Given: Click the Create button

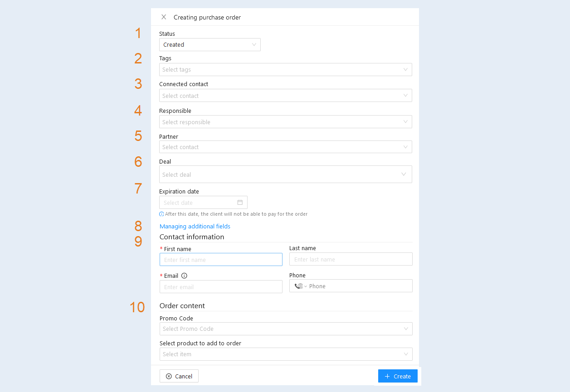Looking at the screenshot, I should [x=398, y=376].
